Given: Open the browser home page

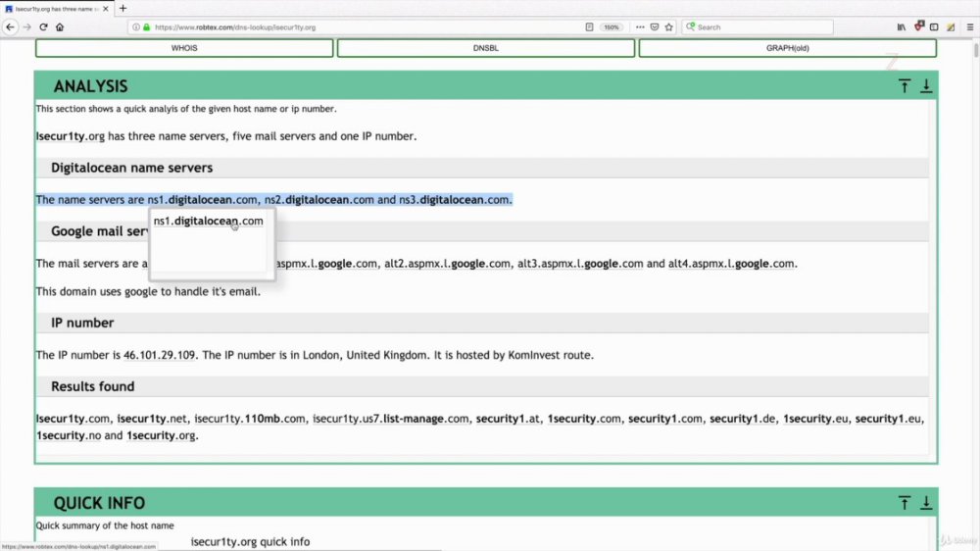Looking at the screenshot, I should 60,26.
